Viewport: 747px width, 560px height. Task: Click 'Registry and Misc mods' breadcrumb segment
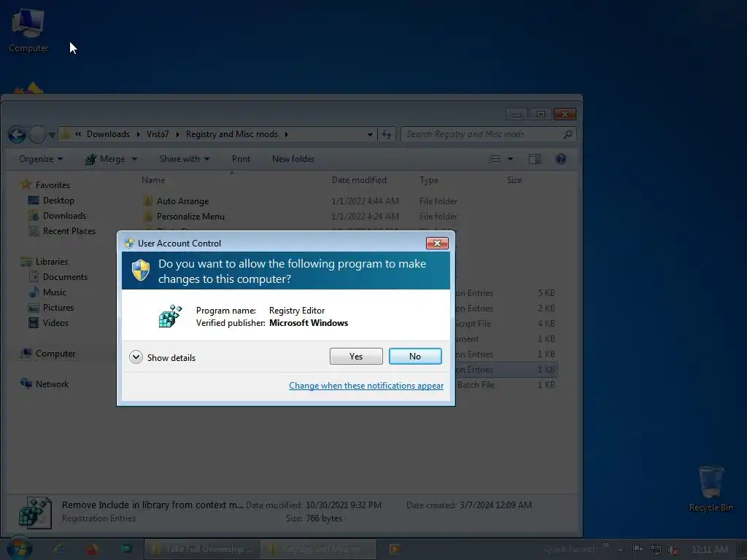click(x=231, y=134)
